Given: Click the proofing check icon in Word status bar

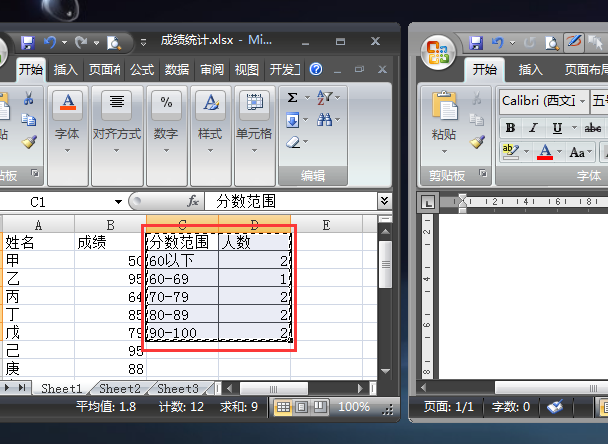Looking at the screenshot, I should coord(555,407).
